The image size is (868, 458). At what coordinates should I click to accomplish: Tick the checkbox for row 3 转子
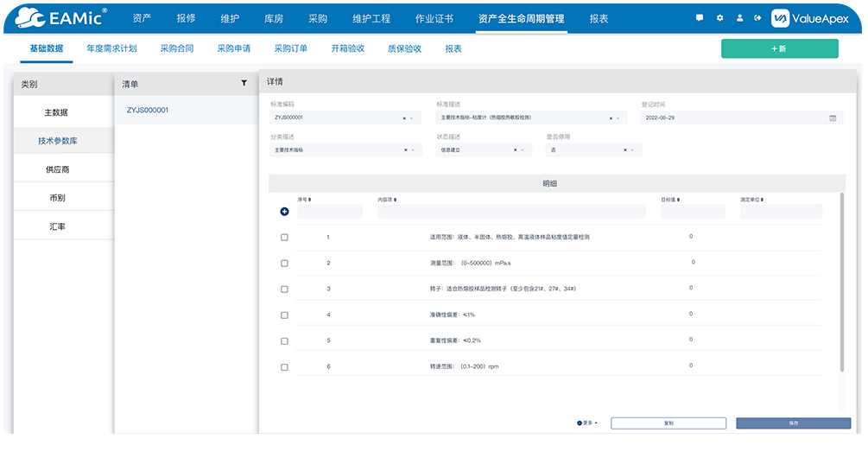pyautogui.click(x=284, y=289)
